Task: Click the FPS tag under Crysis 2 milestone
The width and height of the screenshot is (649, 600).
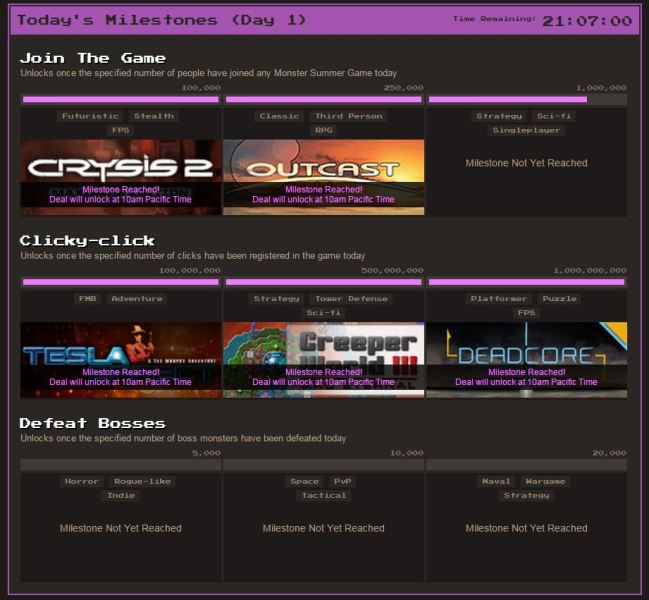Action: coord(120,130)
